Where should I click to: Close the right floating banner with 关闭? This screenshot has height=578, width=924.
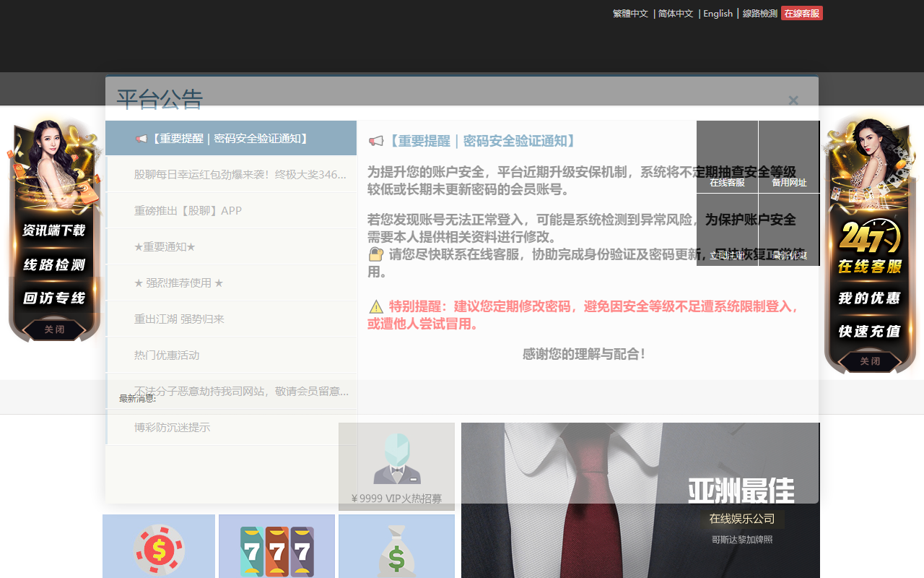pos(870,361)
